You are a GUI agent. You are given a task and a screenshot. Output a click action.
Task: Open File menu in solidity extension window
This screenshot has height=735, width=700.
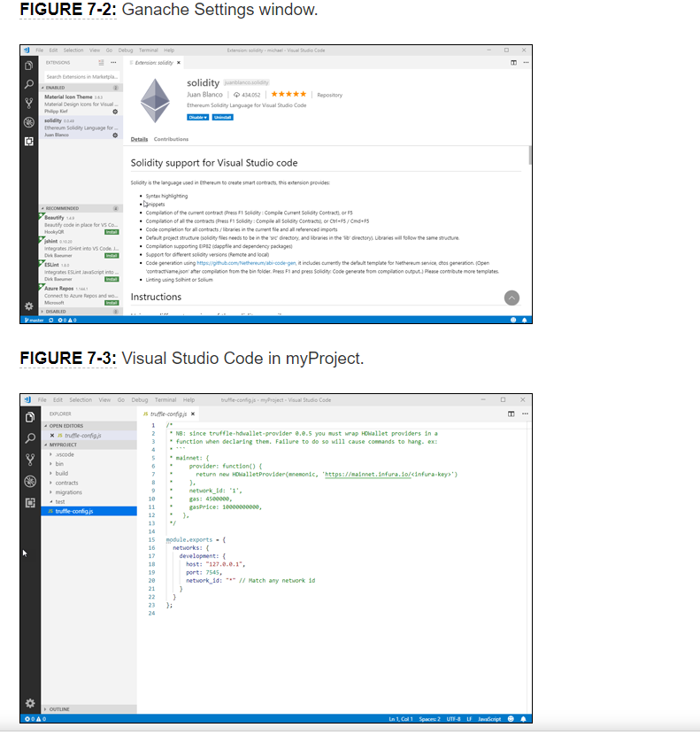pyautogui.click(x=39, y=50)
